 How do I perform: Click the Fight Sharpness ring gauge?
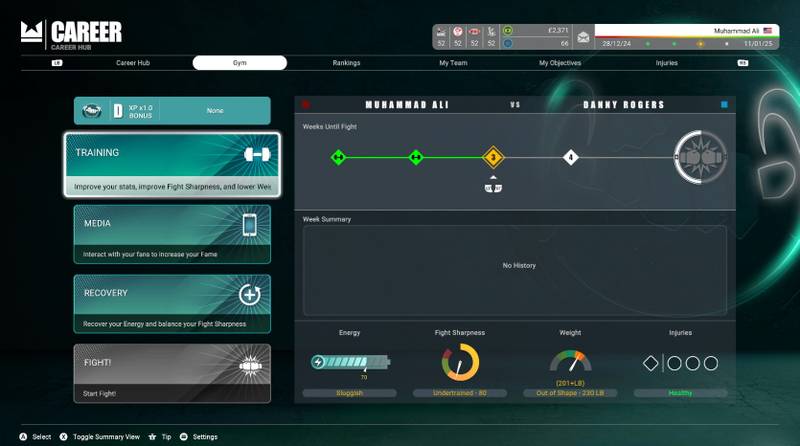tap(460, 362)
